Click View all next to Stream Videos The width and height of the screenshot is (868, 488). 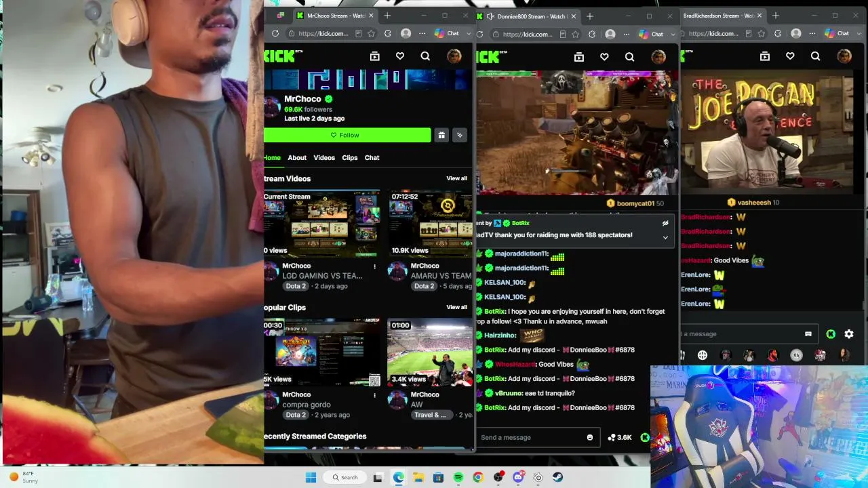pos(456,178)
